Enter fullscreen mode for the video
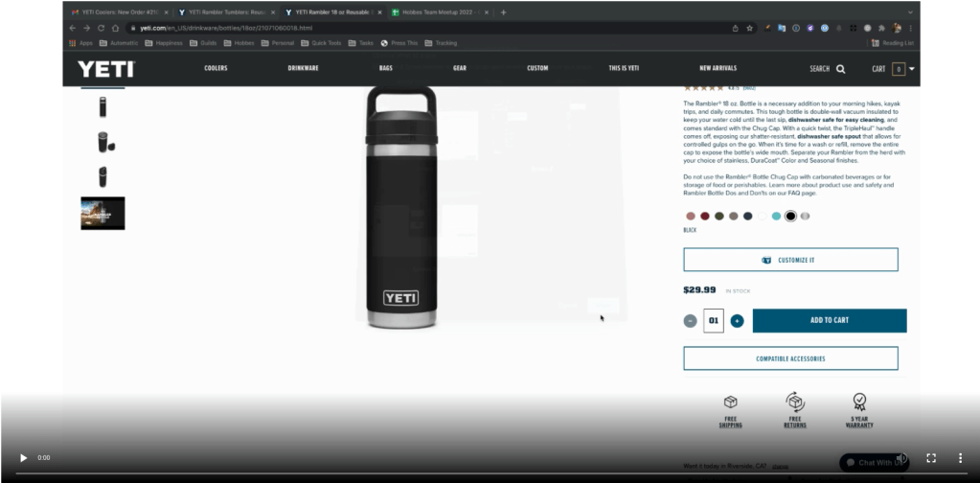Image resolution: width=980 pixels, height=483 pixels. (x=930, y=458)
